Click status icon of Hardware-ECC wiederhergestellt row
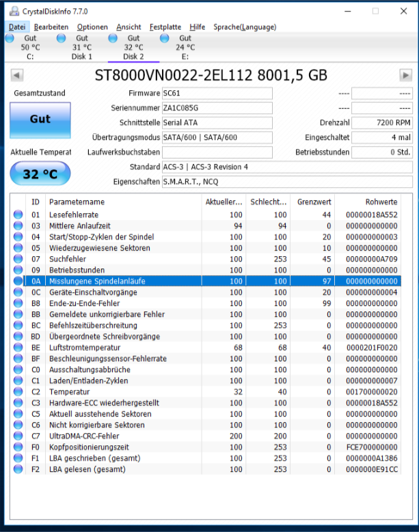Screen dimensions: 419x532 pyautogui.click(x=18, y=403)
